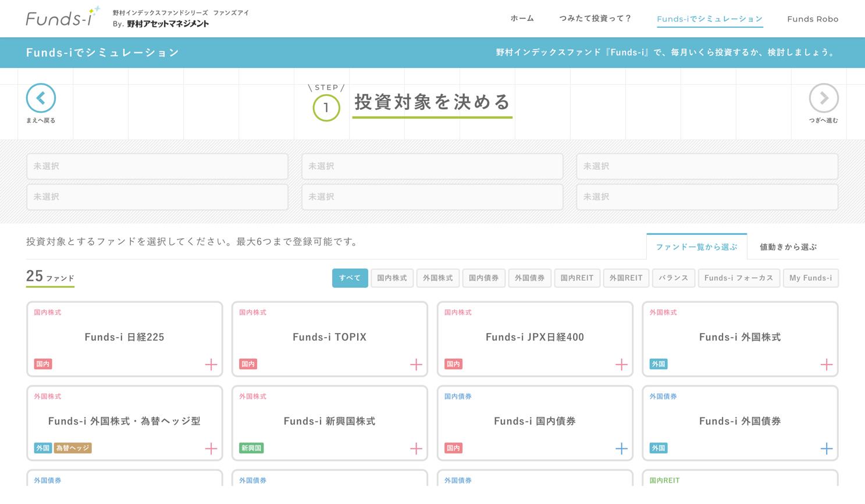Open the つみたて投資って？ page
865x504 pixels.
click(x=595, y=19)
